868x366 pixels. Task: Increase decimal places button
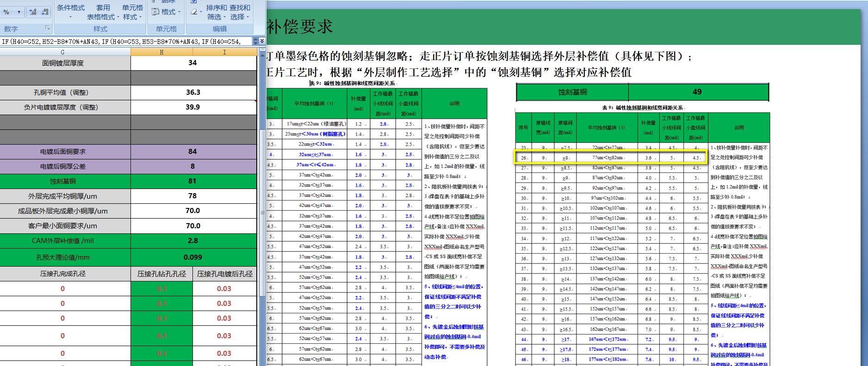(33, 12)
